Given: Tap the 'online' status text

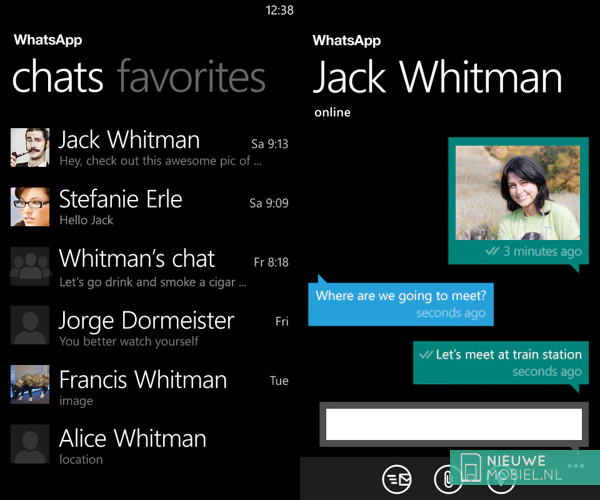Looking at the screenshot, I should (x=333, y=112).
